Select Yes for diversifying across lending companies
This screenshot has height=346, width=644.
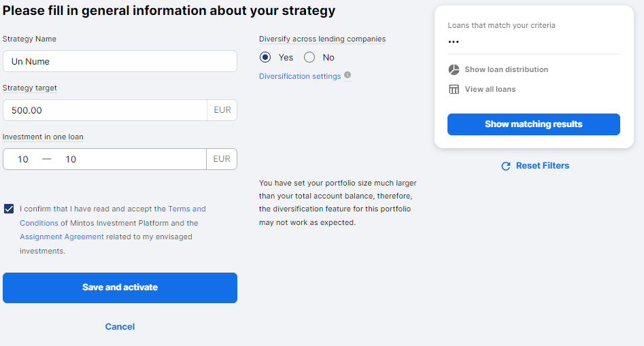click(x=265, y=58)
